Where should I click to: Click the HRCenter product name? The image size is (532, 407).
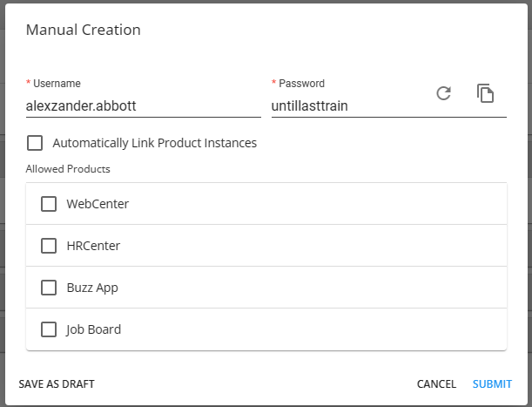pos(93,246)
